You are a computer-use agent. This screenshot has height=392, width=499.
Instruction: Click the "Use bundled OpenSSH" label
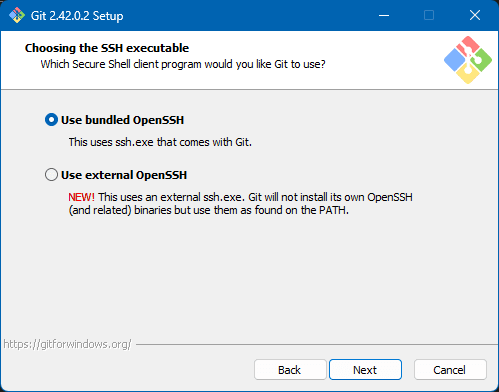point(122,120)
